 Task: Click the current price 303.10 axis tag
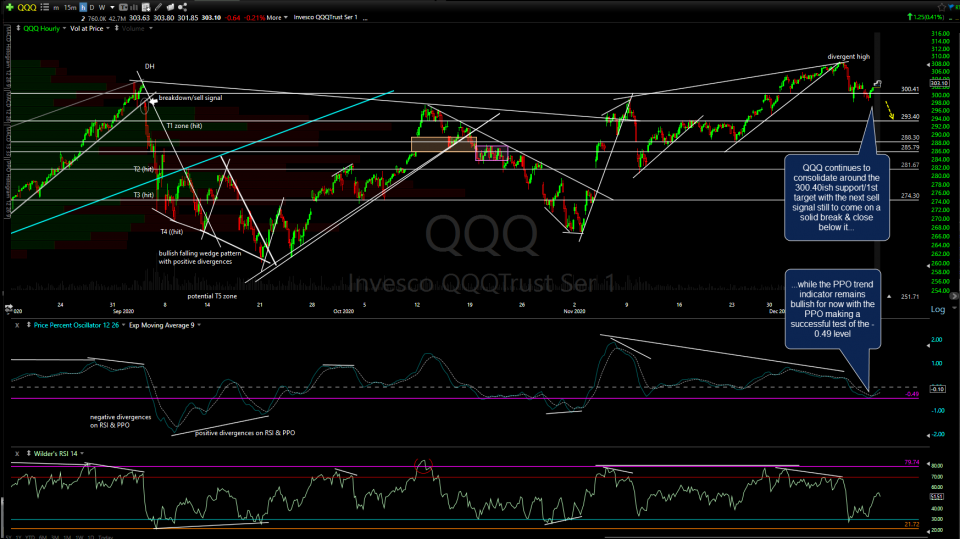pos(939,83)
